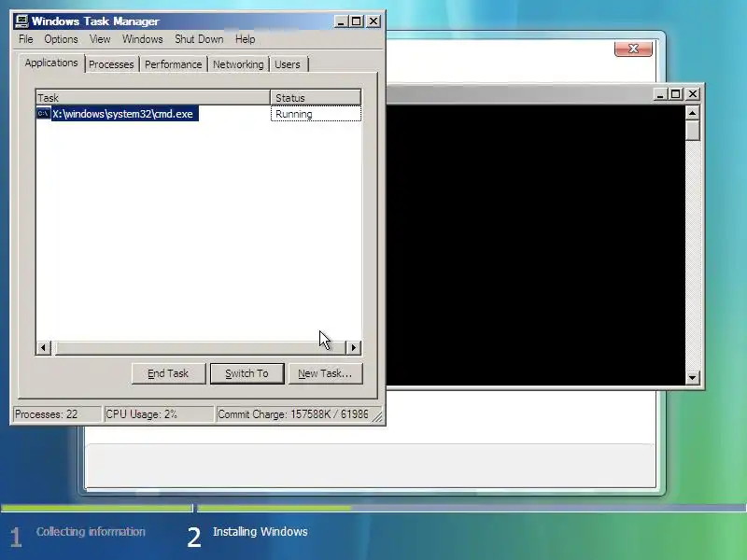
Task: Click the Processes: 22 status bar entry
Action: click(57, 414)
